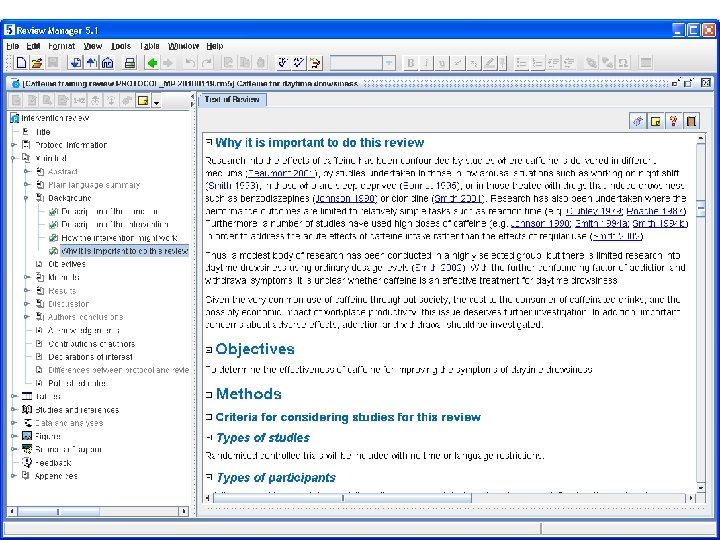This screenshot has width=720, height=540.
Task: Click the Track changes pencil icon
Action: 315,63
